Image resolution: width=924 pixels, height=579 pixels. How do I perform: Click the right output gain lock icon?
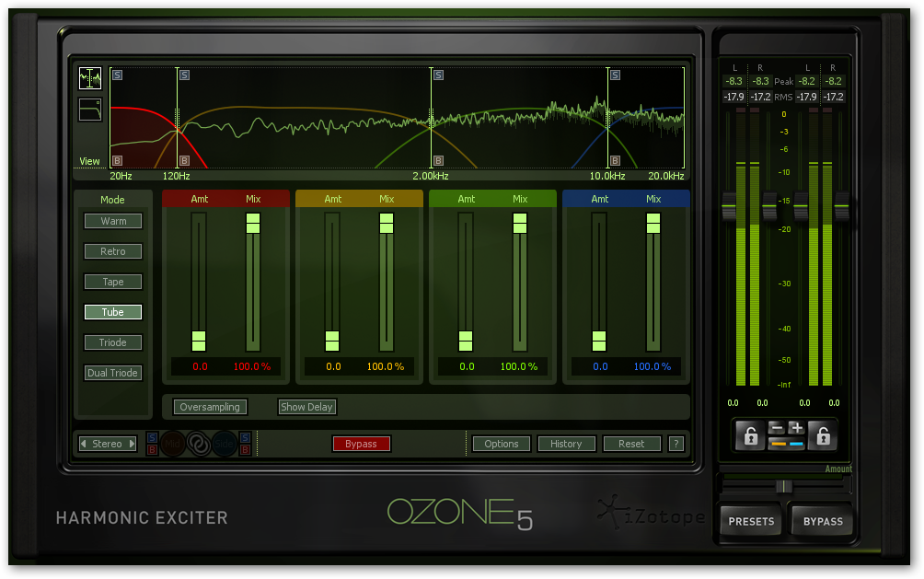click(822, 436)
